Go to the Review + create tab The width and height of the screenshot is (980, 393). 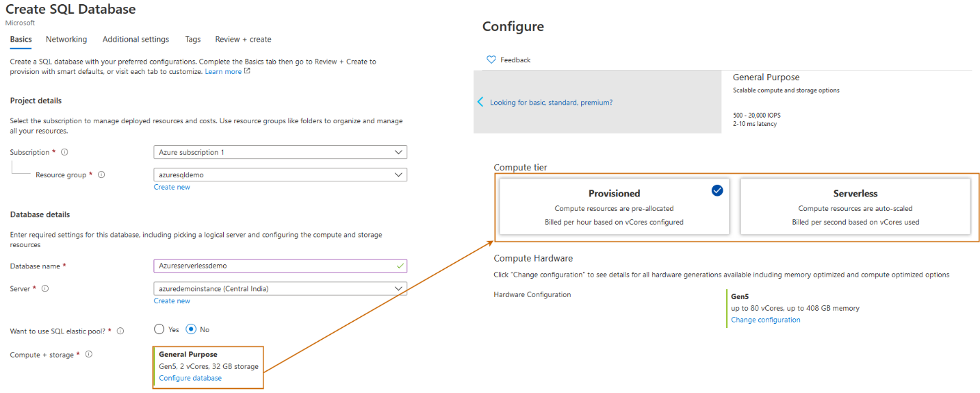pos(243,39)
